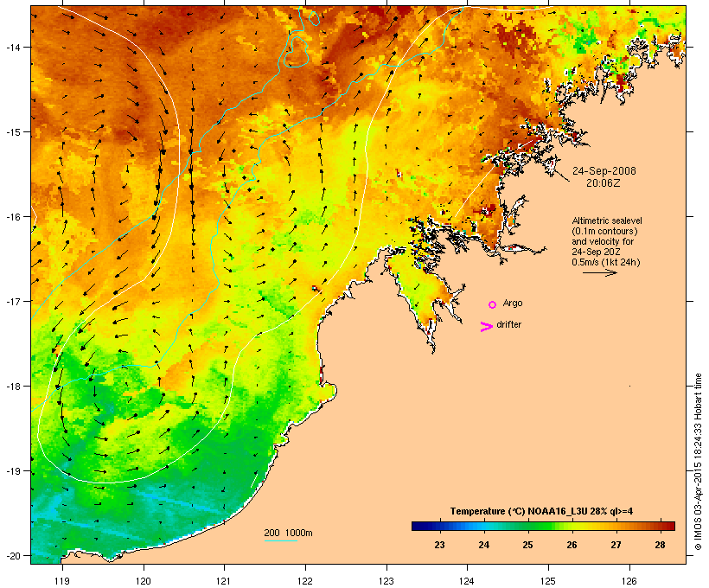
Task: Click the '-18' latitude axis label
Action: [12, 387]
